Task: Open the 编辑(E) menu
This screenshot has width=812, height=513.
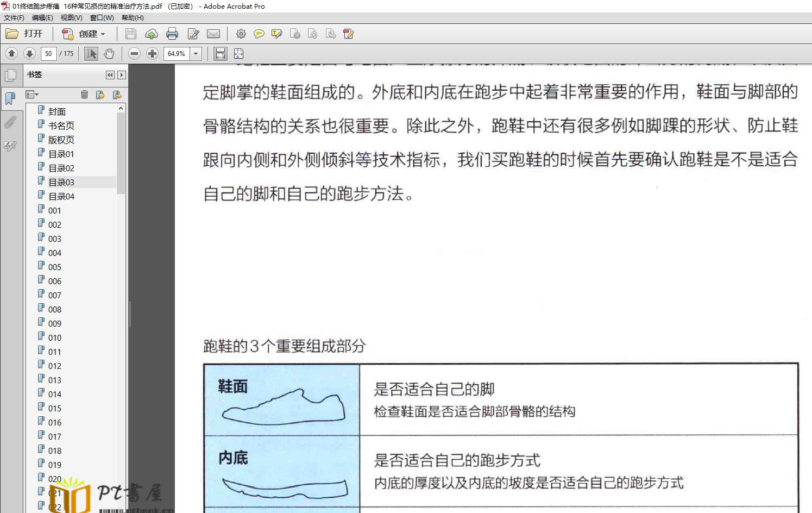Action: point(42,18)
